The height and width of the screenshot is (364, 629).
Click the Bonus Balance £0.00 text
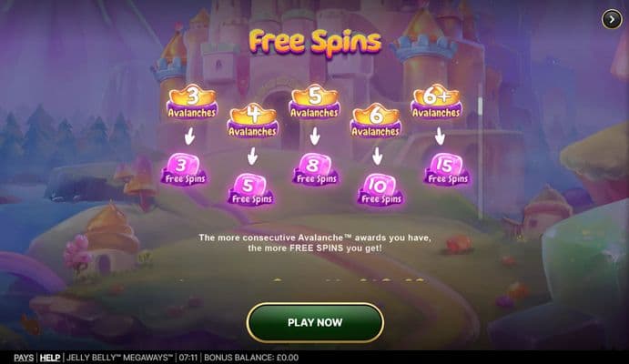pyautogui.click(x=251, y=358)
